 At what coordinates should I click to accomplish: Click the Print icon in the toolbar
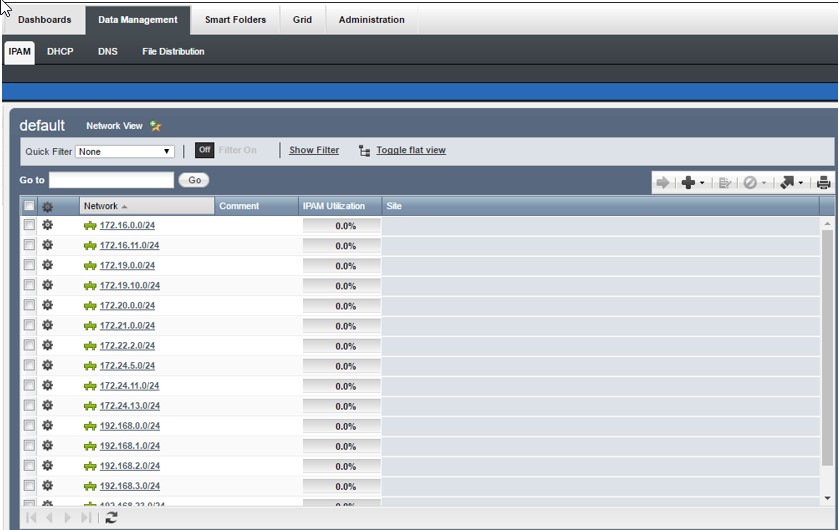tap(823, 183)
